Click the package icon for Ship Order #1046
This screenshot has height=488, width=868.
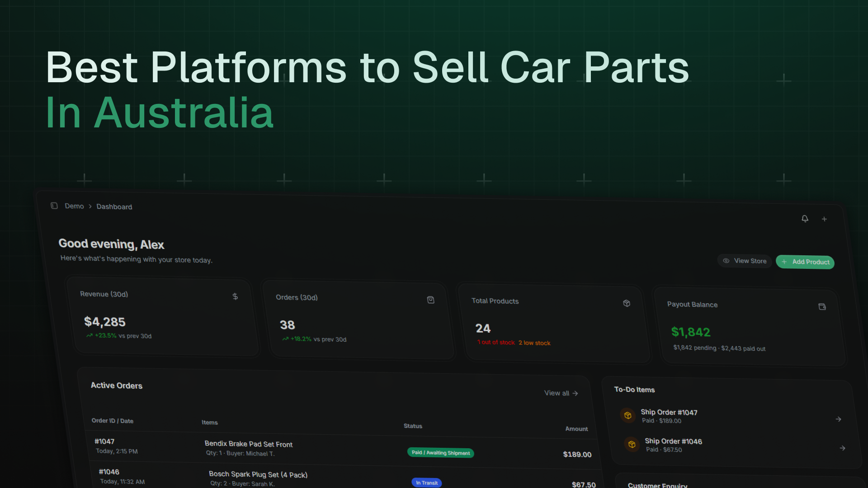632,444
